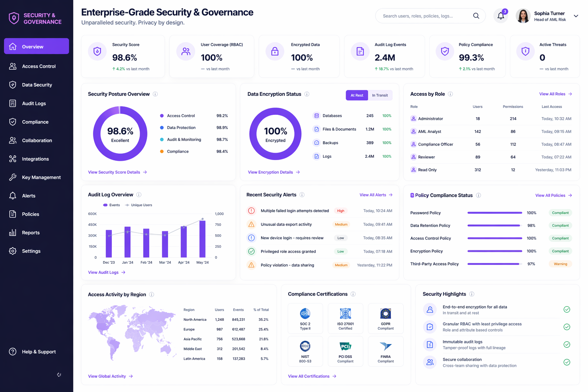Follow the View Global Activity link
Screen dimensions: 588x392
[x=110, y=376]
